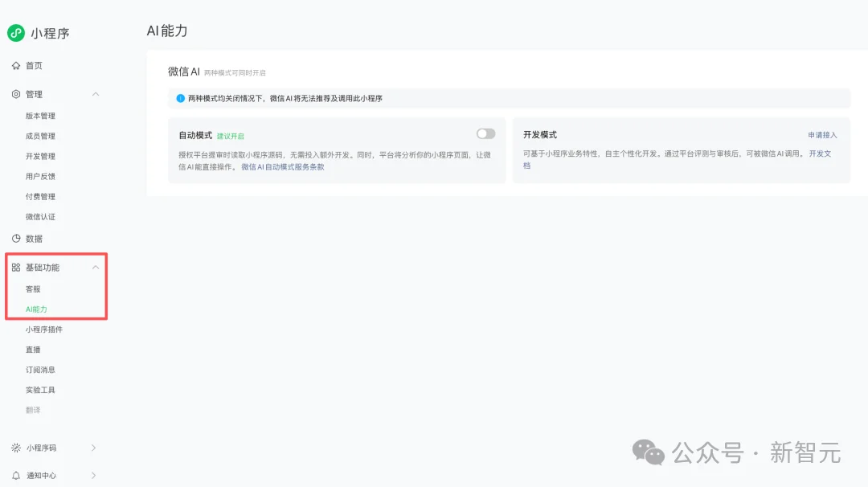The width and height of the screenshot is (868, 487).
Task: Click the 开发模式 heading
Action: 540,134
